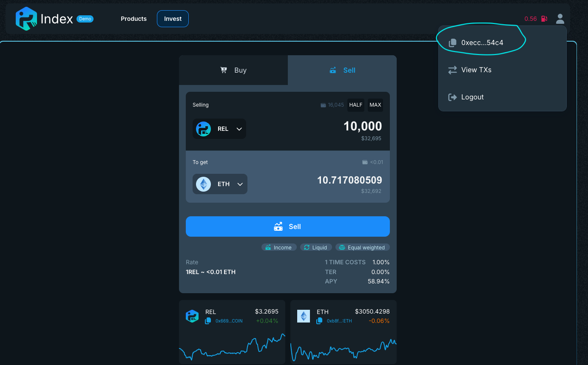Copy the REL contract address 0x669...COIN
588x365 pixels.
click(x=208, y=321)
